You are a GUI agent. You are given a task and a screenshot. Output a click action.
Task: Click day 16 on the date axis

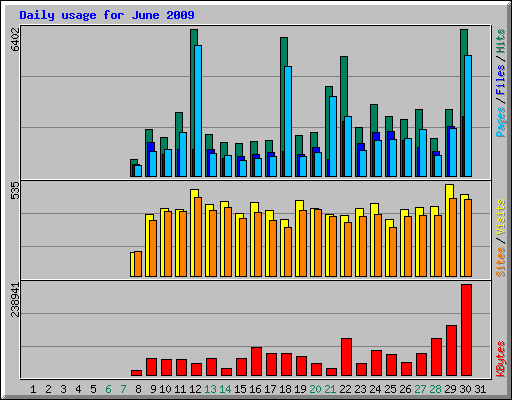[255, 389]
